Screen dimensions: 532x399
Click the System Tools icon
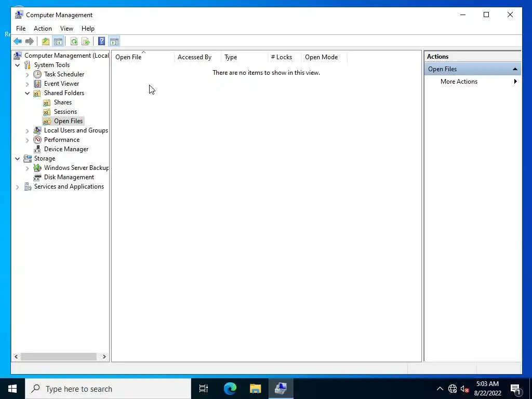click(28, 65)
